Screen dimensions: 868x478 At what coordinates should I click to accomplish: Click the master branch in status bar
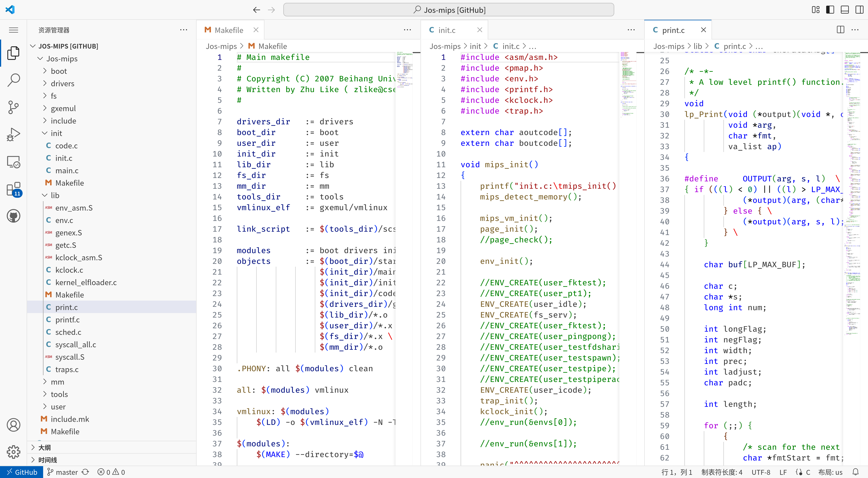[66, 472]
